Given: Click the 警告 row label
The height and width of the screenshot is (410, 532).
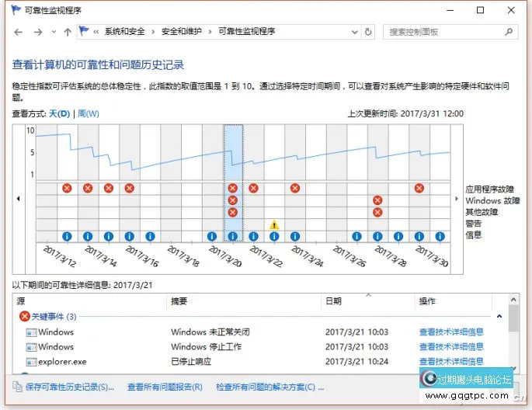Looking at the screenshot, I should 473,224.
